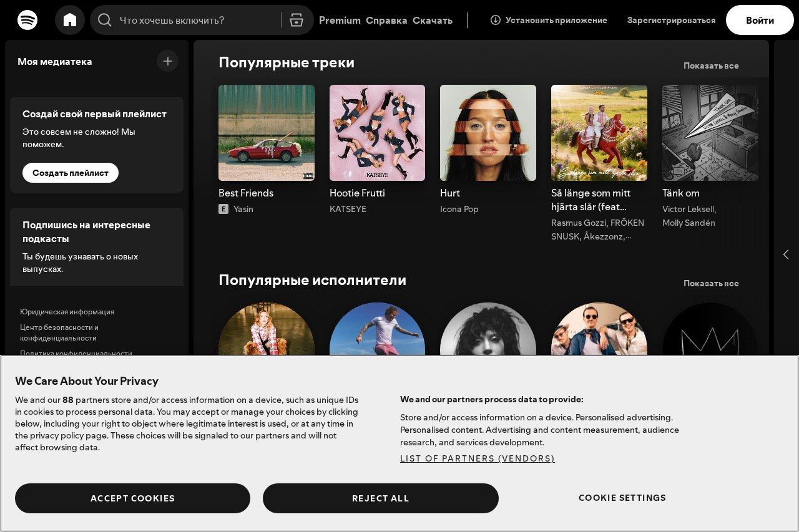
Task: Open LIST OF PARTNERS (VENDORS) link
Action: click(478, 458)
